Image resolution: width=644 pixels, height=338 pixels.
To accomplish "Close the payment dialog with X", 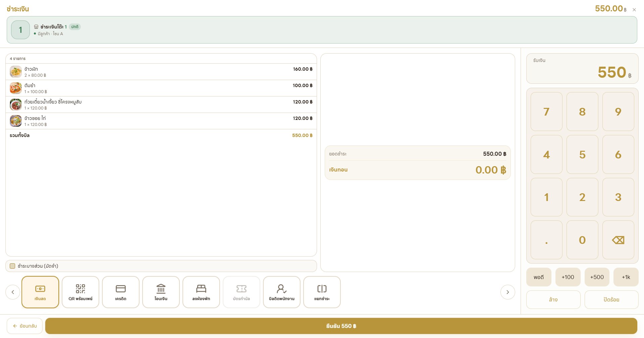I will point(634,10).
